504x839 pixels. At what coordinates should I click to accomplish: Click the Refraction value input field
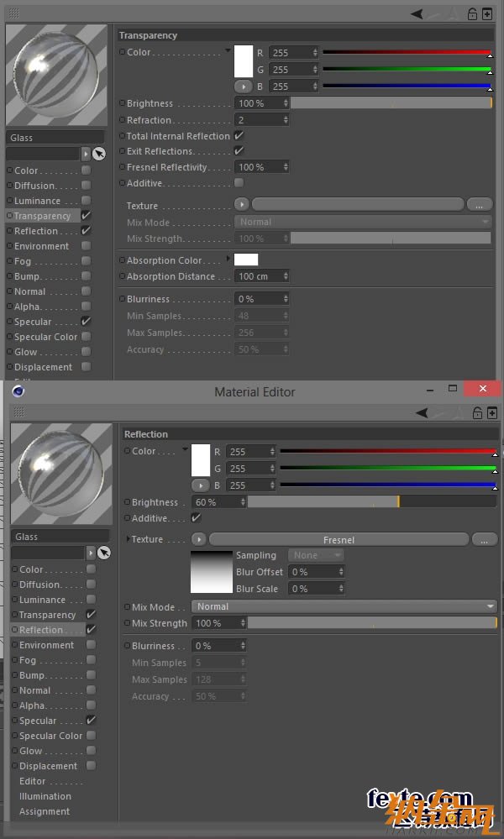tap(261, 120)
